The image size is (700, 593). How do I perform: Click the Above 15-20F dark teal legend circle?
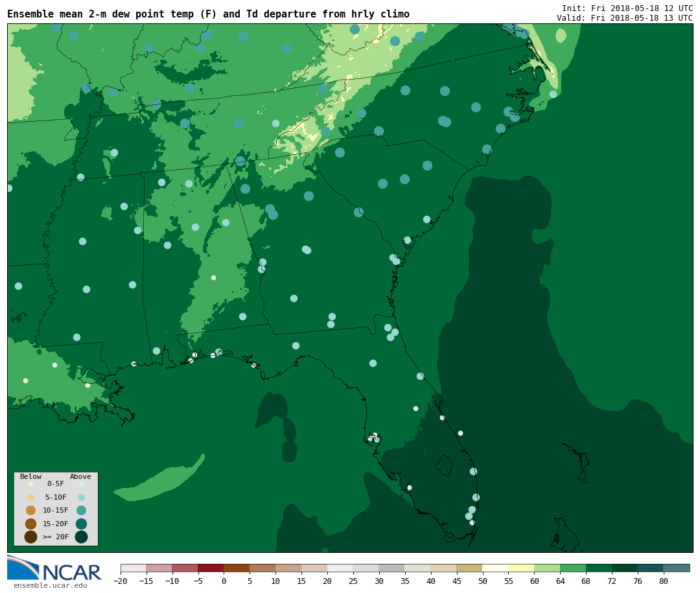81,524
